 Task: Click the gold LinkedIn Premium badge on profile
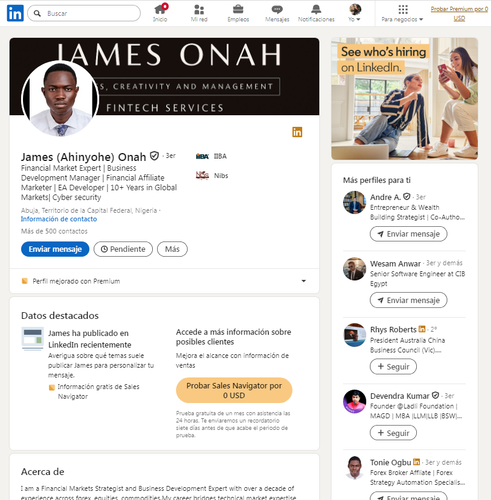point(297,132)
